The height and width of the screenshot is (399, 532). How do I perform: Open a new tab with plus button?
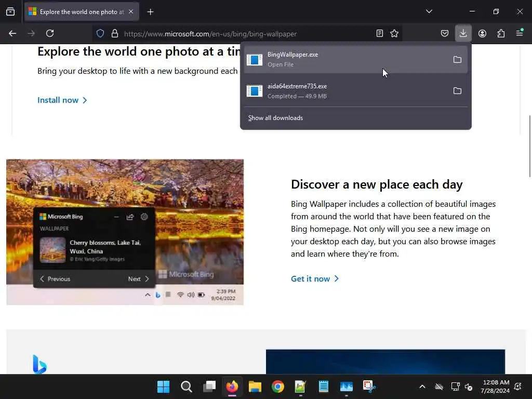click(x=150, y=12)
